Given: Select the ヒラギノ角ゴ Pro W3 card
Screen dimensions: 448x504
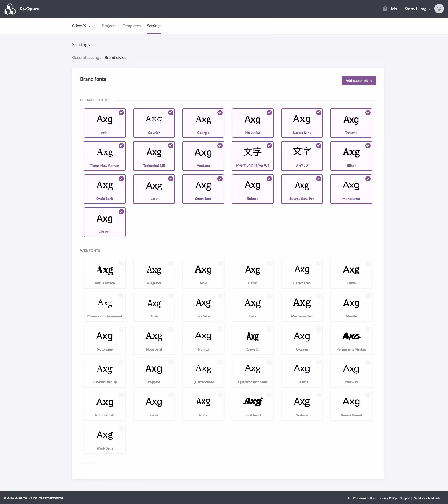Looking at the screenshot, I should (x=253, y=156).
